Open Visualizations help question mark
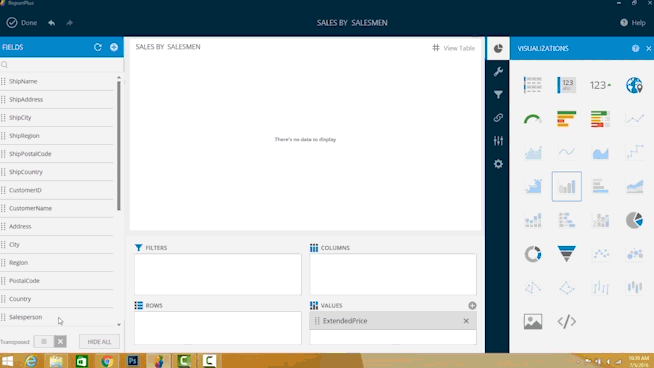The width and height of the screenshot is (654, 368). click(x=635, y=48)
